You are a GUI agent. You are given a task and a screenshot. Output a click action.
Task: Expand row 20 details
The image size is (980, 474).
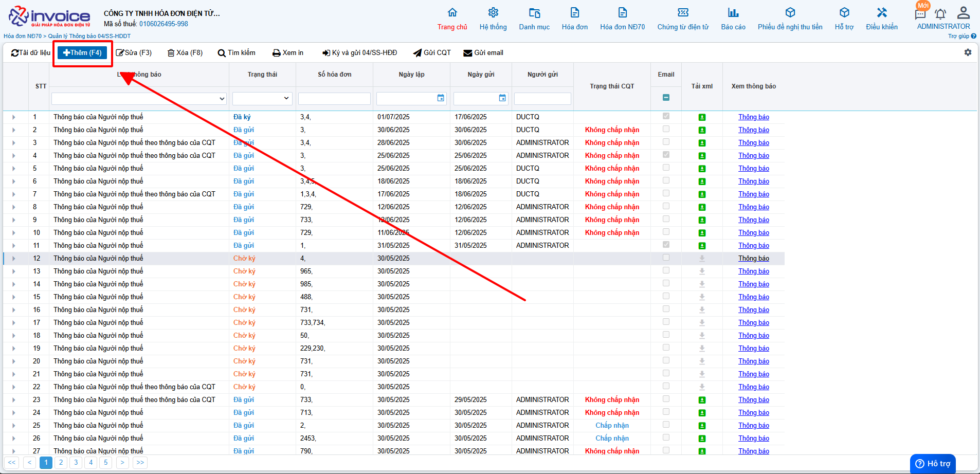tap(14, 361)
